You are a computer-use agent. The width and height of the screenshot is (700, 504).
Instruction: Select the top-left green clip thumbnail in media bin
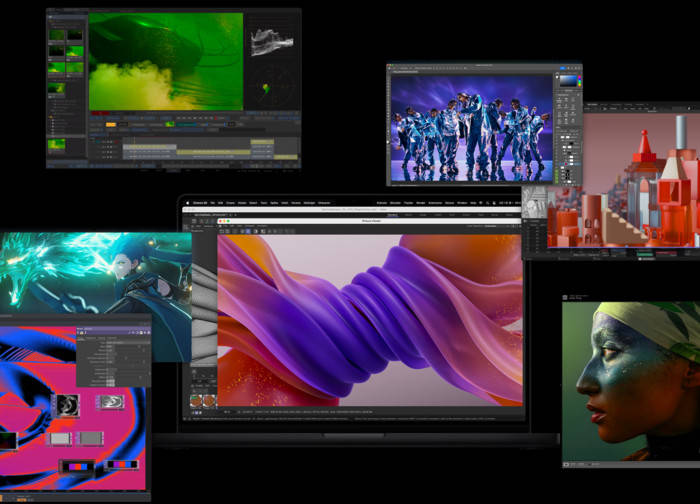pos(56,35)
